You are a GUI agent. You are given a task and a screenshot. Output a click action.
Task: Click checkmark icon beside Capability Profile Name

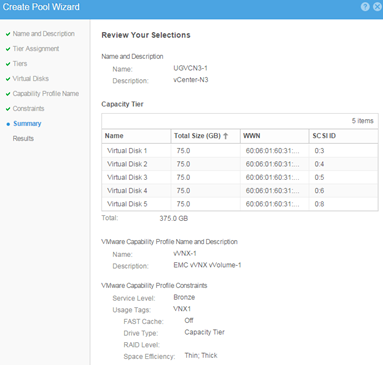coord(8,94)
